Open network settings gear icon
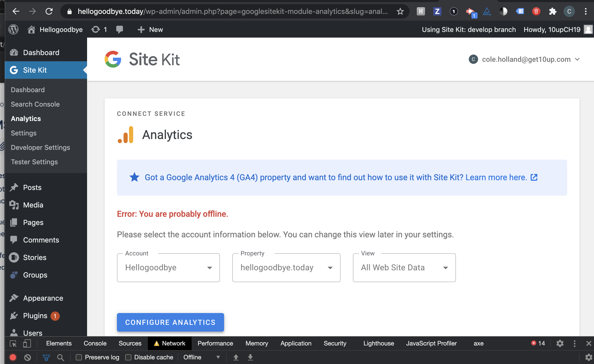The height and width of the screenshot is (364, 594). (589, 357)
